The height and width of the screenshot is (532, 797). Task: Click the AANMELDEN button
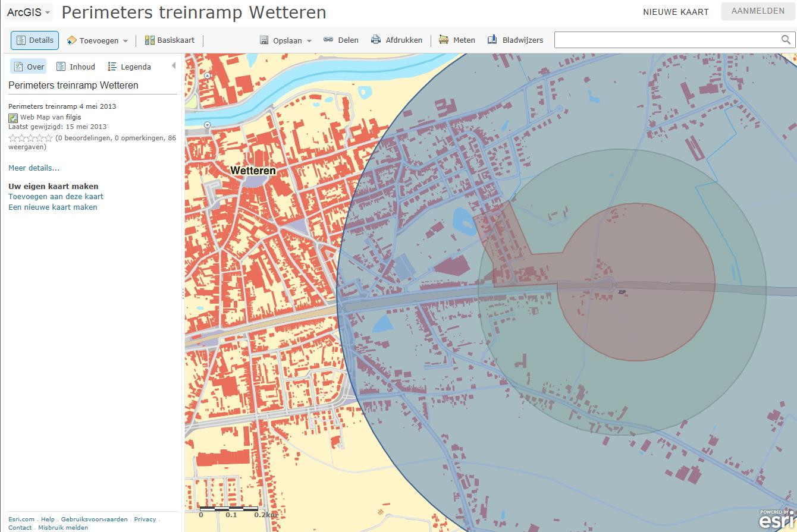[758, 11]
